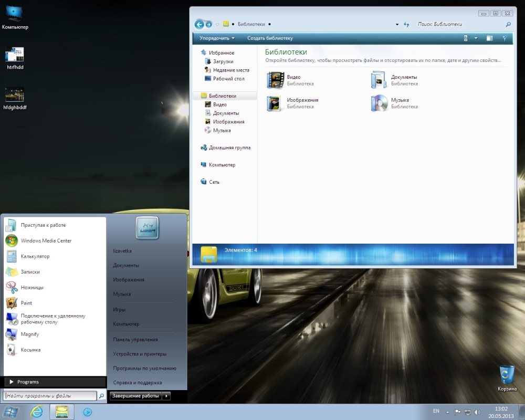This screenshot has height=420, width=525.
Task: Expand the Упорядочить dropdown menu
Action: point(217,38)
